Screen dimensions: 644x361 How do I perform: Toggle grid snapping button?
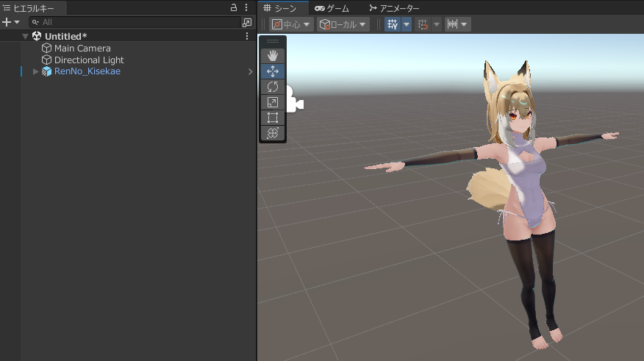click(423, 24)
